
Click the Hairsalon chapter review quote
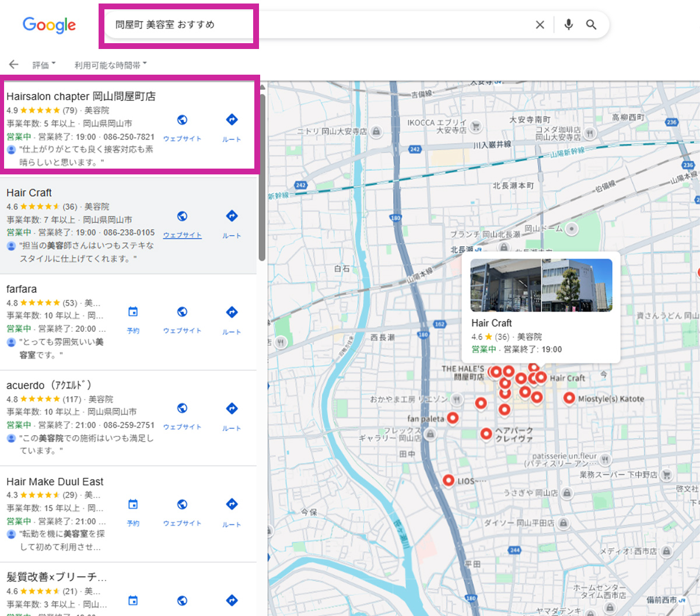(x=86, y=156)
